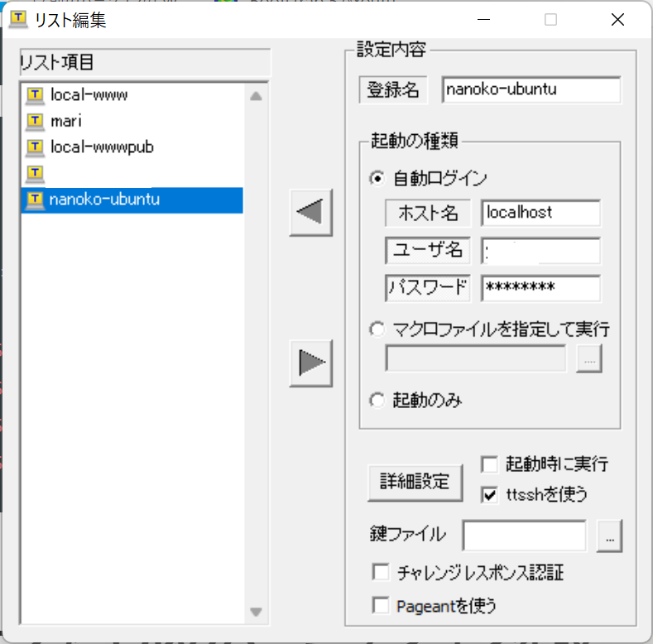The image size is (653, 644).
Task: Click the Tera Term icon beside local-www
Action: click(x=35, y=96)
